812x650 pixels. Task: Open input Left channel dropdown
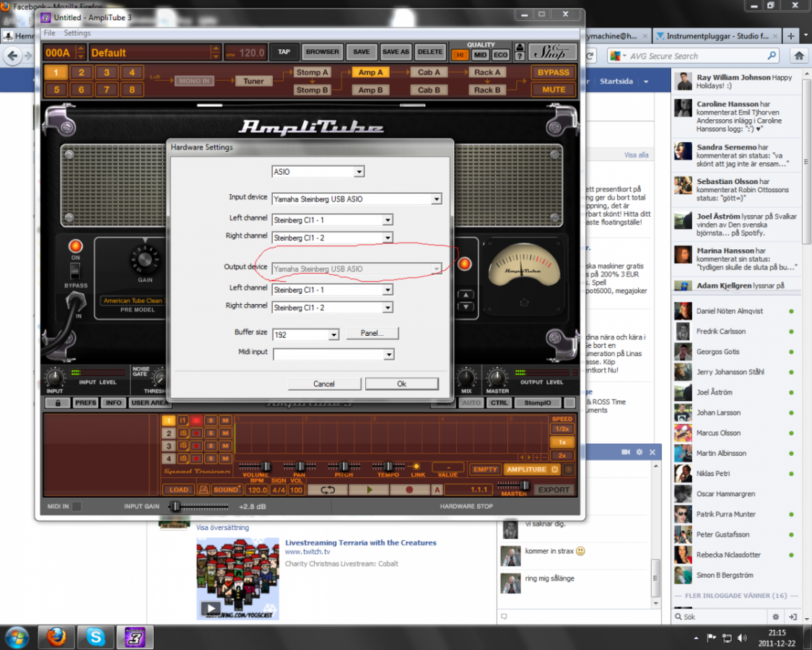(388, 220)
